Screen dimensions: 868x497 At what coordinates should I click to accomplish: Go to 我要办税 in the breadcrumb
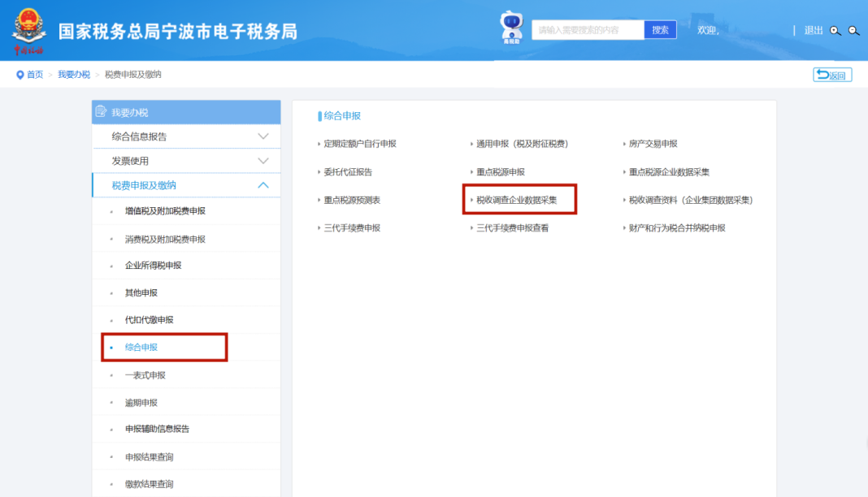(x=74, y=75)
